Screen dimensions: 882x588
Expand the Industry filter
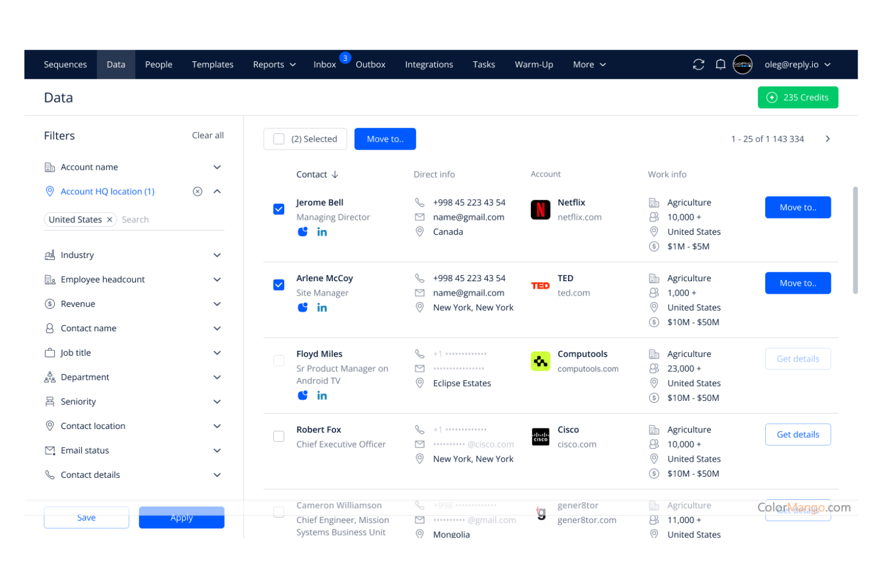point(217,255)
